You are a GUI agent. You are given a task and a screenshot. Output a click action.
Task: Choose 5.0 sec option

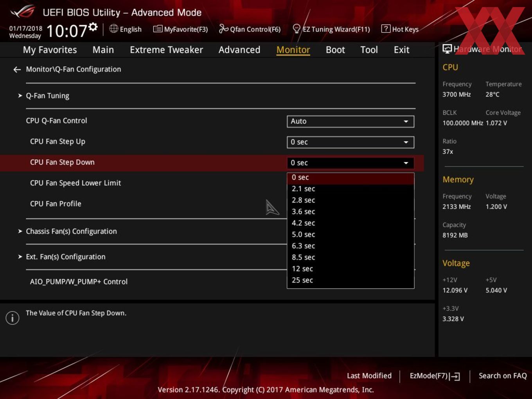click(350, 234)
